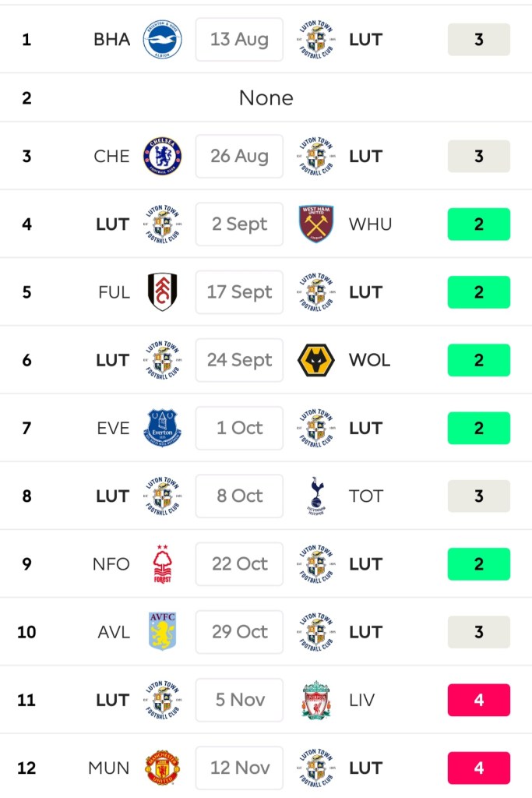Image resolution: width=532 pixels, height=798 pixels.
Task: Tap the Manchester United crest
Action: (x=162, y=768)
